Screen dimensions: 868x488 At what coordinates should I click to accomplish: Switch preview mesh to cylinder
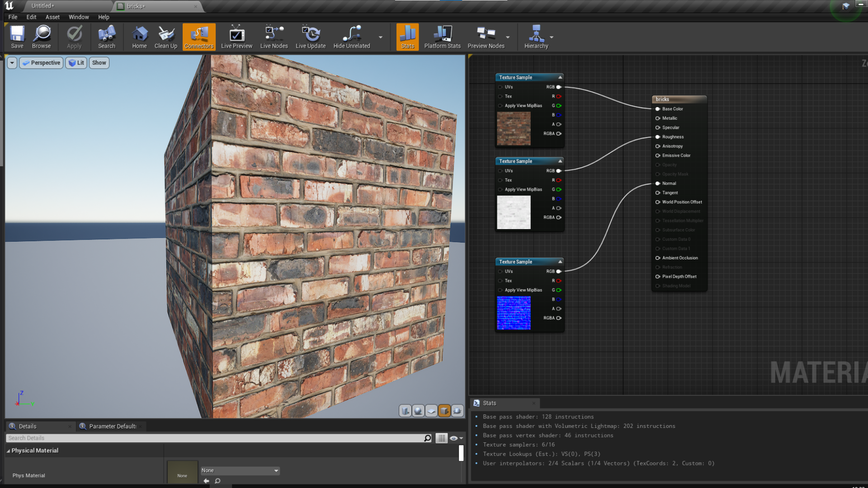point(405,411)
